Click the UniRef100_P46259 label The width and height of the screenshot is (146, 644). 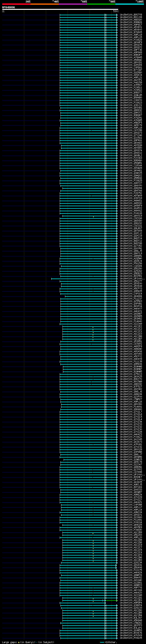click(131, 82)
